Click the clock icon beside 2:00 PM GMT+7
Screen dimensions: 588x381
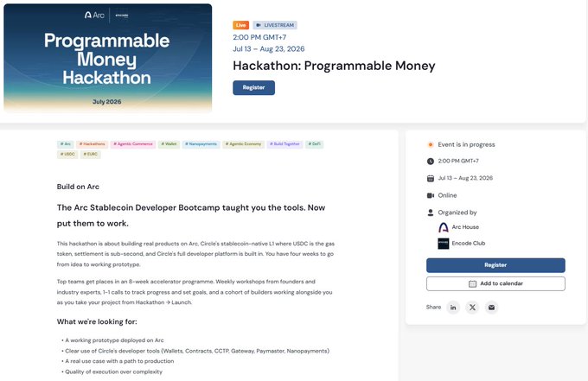pyautogui.click(x=431, y=161)
